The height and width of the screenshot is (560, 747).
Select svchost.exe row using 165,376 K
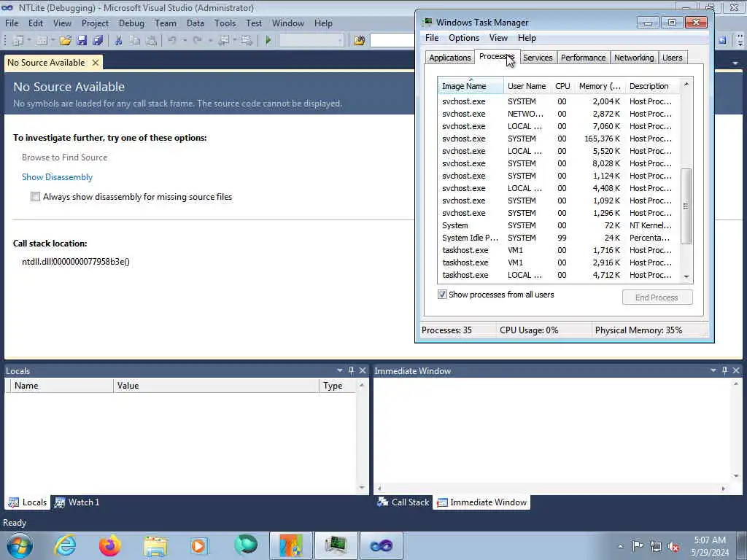tap(559, 139)
